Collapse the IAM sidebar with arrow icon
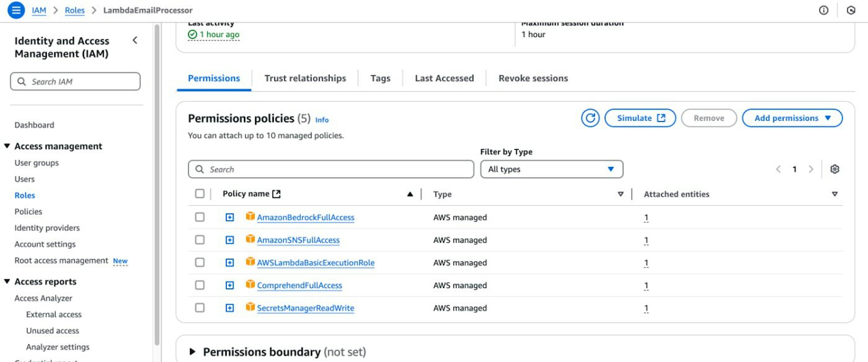Image resolution: width=868 pixels, height=362 pixels. [135, 40]
